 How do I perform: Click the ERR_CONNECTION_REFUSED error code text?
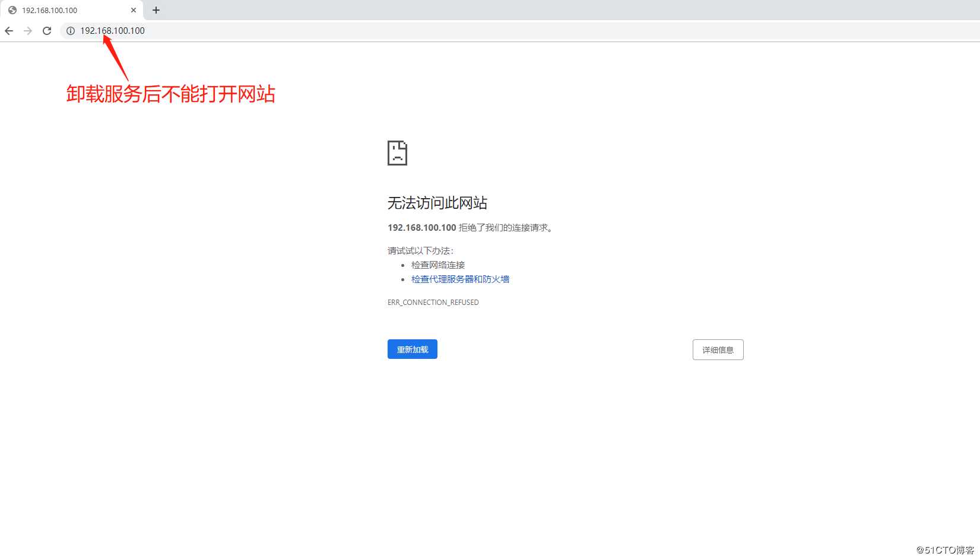tap(433, 303)
